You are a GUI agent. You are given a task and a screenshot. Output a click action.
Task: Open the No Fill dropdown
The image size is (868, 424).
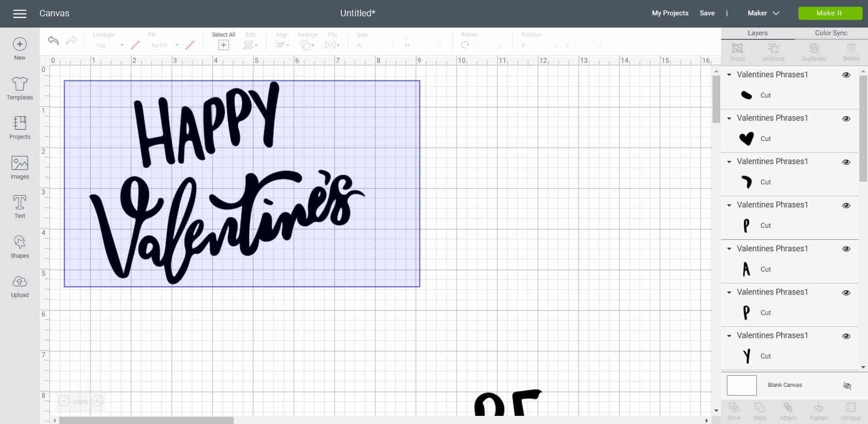click(165, 45)
